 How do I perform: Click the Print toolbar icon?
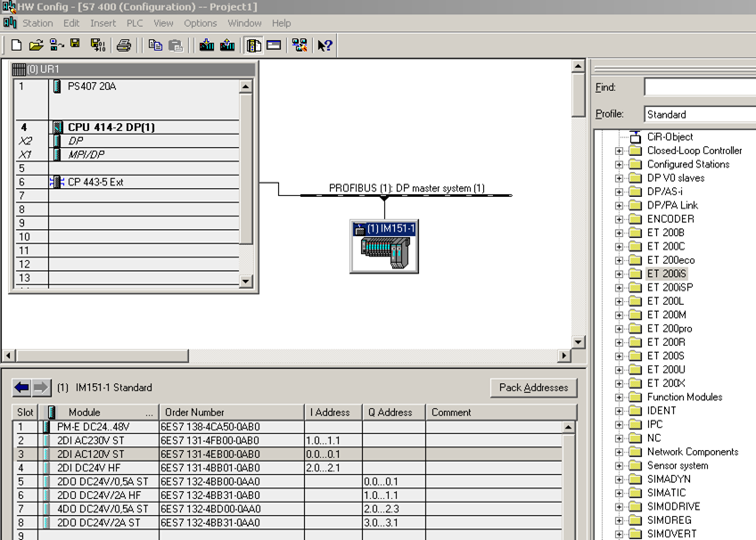point(124,45)
